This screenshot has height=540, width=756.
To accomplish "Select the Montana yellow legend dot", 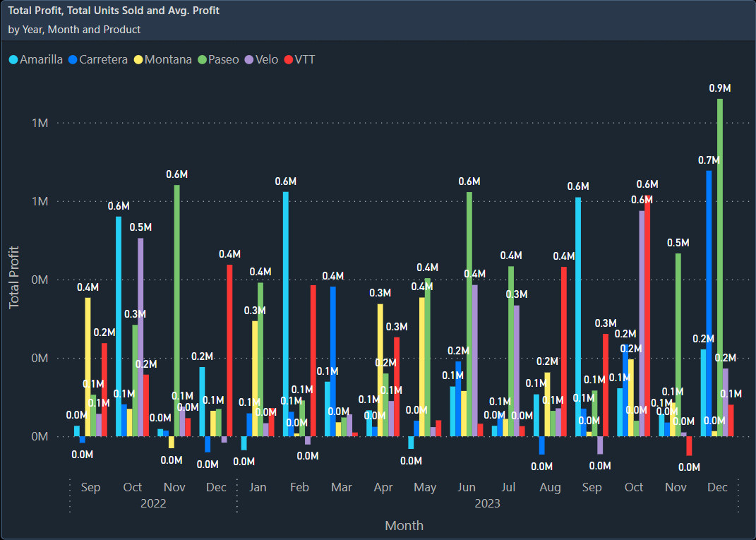I will 140,59.
